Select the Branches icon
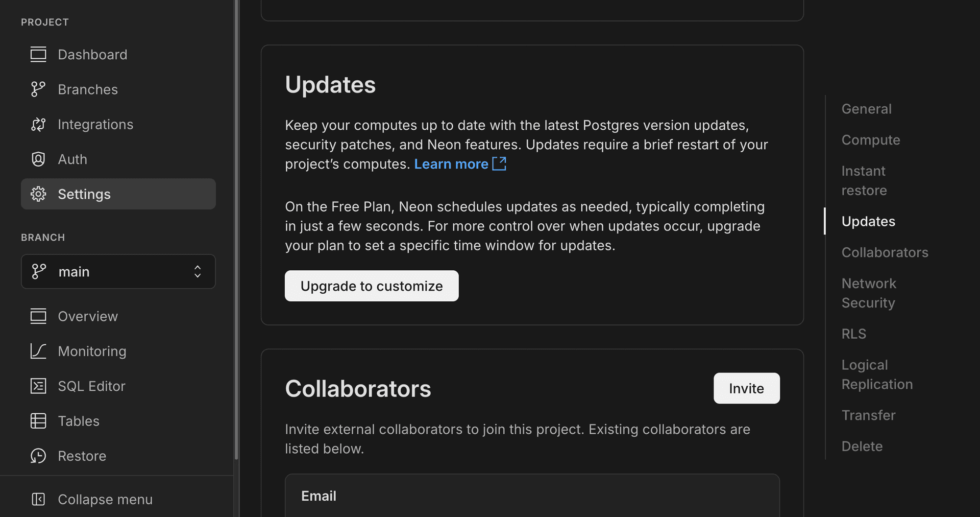This screenshot has width=980, height=517. (x=38, y=89)
